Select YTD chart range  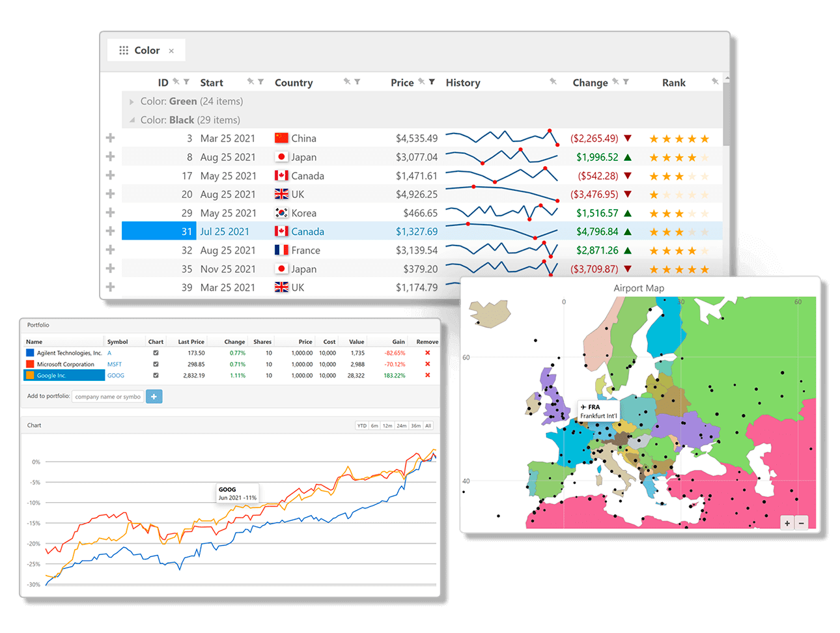tap(362, 426)
